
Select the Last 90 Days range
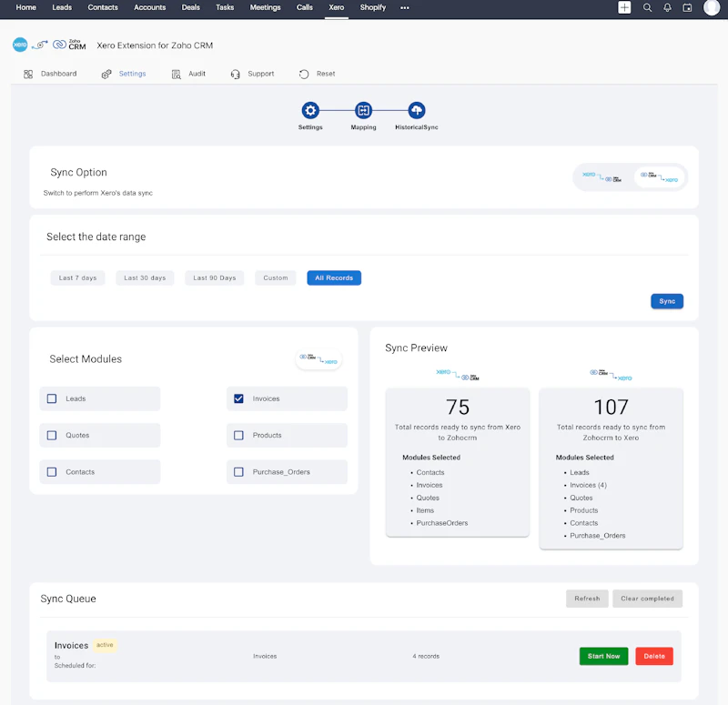[x=215, y=278]
